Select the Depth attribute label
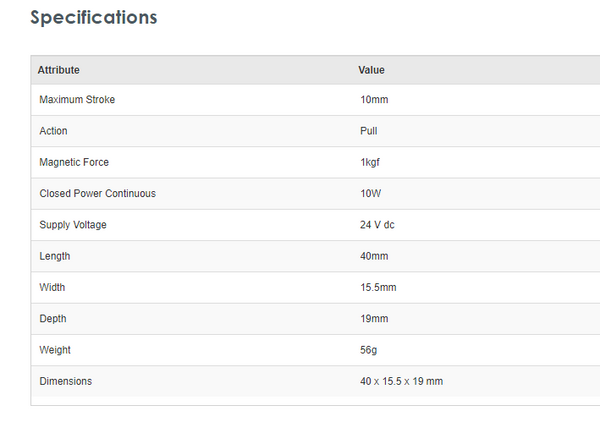The height and width of the screenshot is (422, 600). tap(54, 319)
